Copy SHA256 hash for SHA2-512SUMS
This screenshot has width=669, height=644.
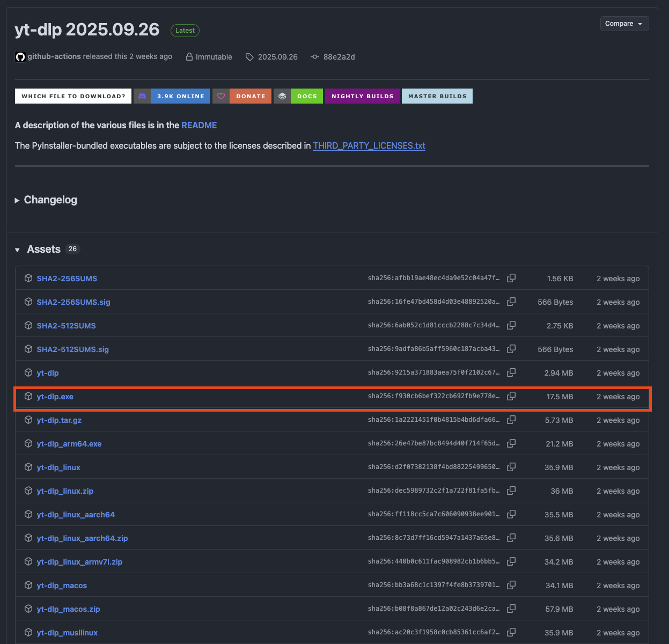[511, 325]
